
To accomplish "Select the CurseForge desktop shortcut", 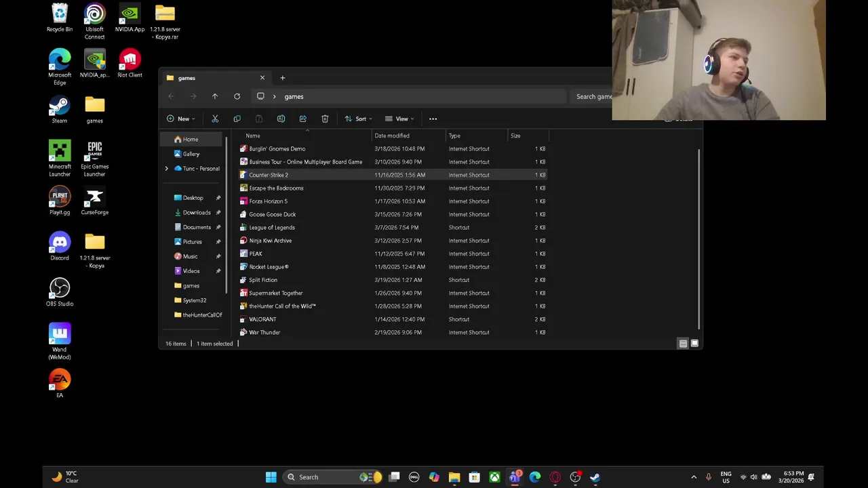I will point(95,201).
